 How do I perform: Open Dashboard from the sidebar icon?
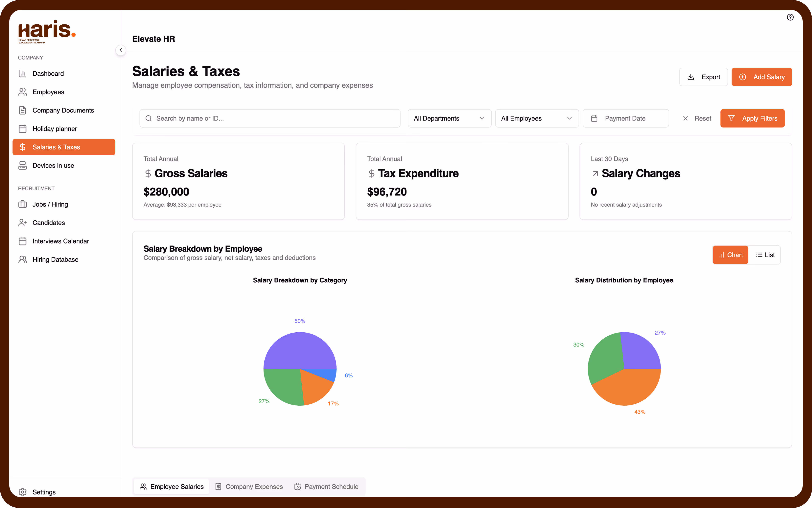(22, 74)
